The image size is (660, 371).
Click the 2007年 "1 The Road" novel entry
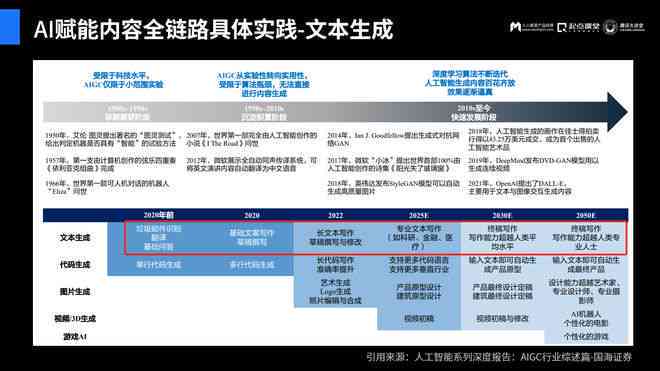tap(252, 139)
